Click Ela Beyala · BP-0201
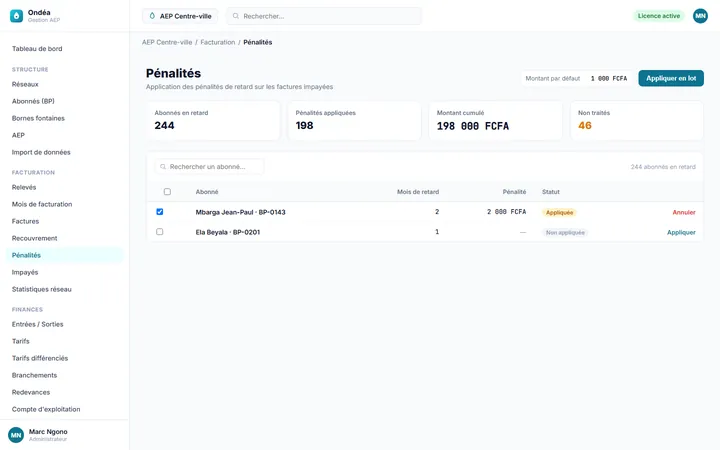This screenshot has width=720, height=450. pyautogui.click(x=228, y=232)
